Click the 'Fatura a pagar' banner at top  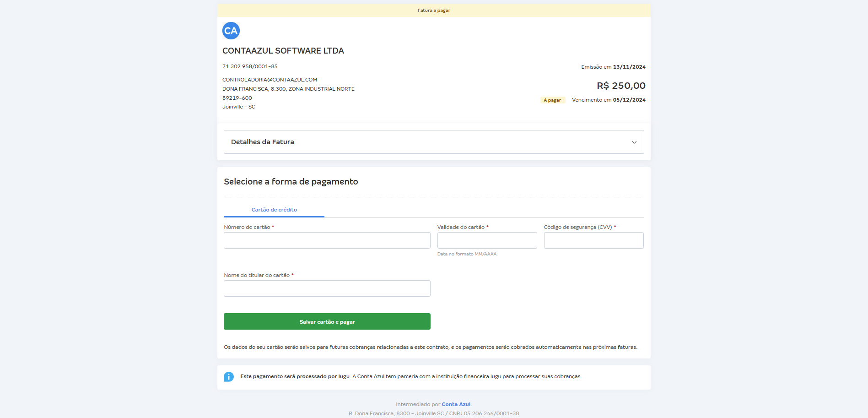(x=433, y=10)
